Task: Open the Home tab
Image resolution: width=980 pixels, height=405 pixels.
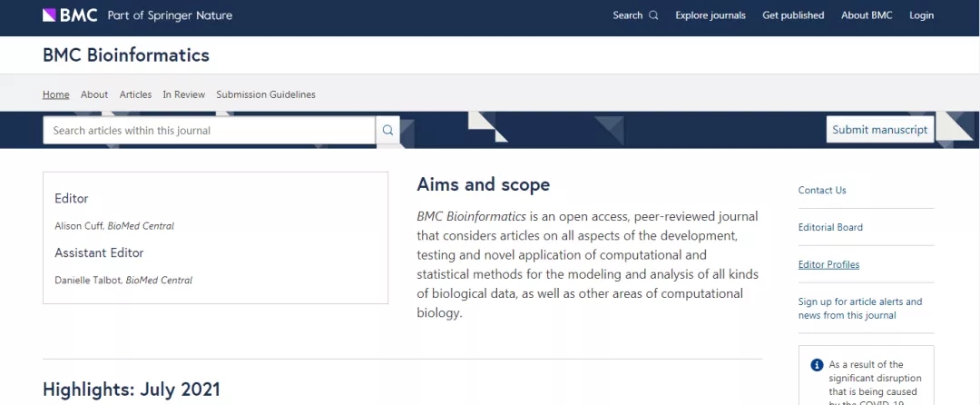Action: coord(55,94)
